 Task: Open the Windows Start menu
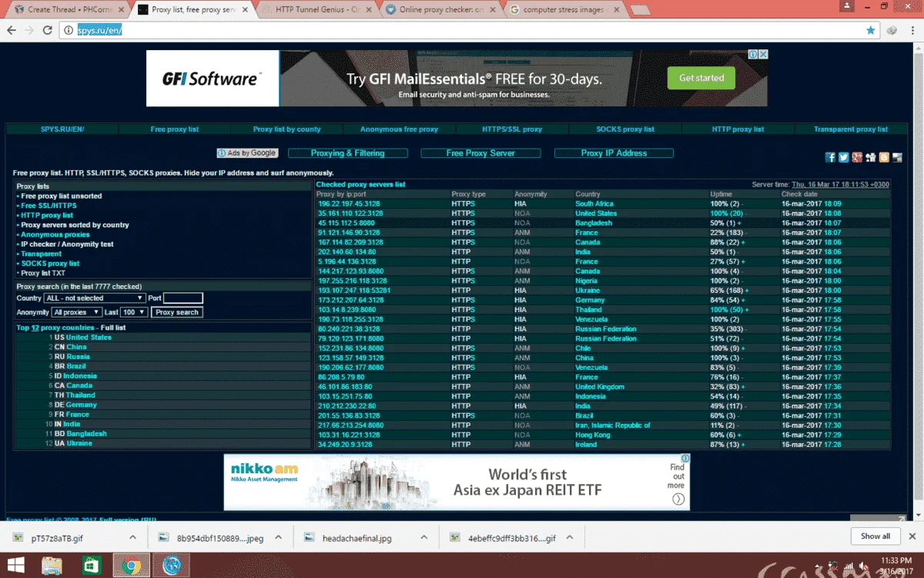15,566
